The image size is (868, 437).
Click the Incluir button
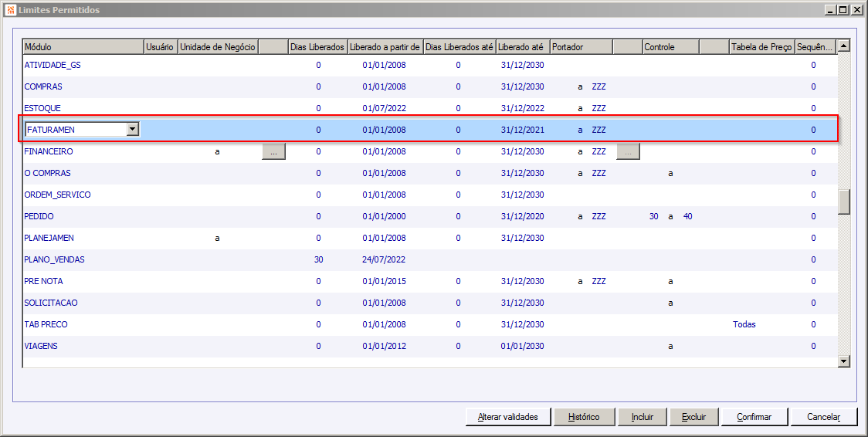click(x=643, y=417)
